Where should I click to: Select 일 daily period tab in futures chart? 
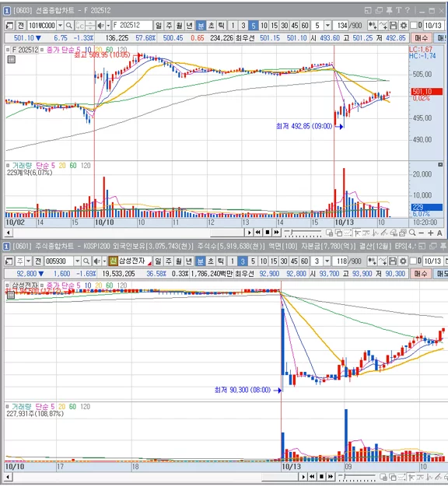[x=159, y=26]
